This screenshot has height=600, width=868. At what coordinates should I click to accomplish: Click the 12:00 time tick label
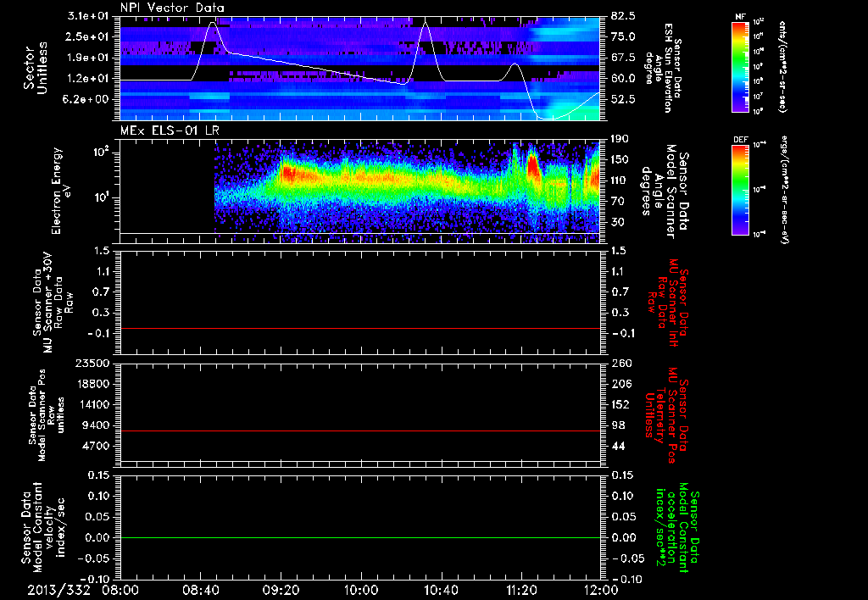[x=601, y=590]
